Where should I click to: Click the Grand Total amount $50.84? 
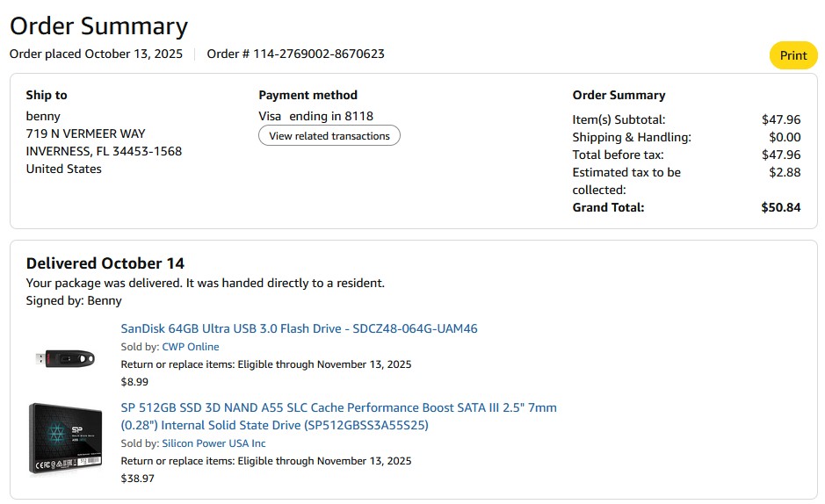tap(780, 208)
